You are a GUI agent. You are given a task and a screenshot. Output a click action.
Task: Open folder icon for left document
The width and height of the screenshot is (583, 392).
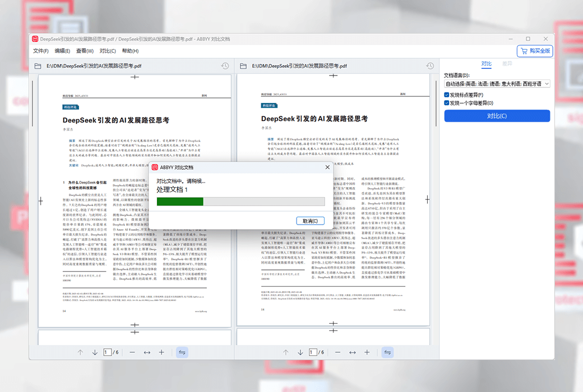pos(38,66)
